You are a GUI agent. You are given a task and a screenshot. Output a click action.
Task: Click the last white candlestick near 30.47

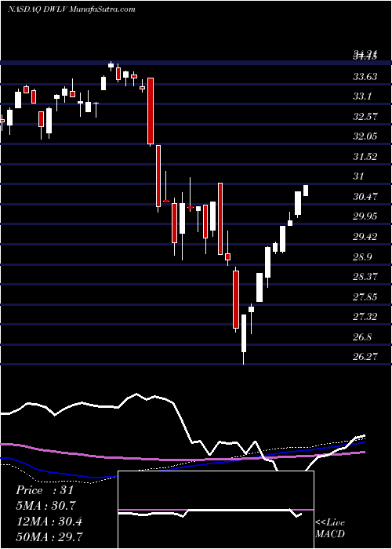tap(306, 191)
